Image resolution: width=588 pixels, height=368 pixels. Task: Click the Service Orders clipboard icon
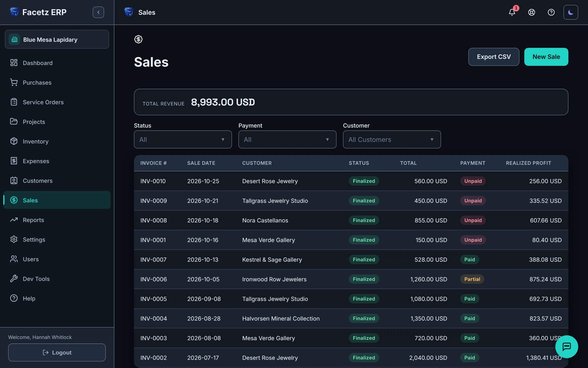(x=14, y=102)
